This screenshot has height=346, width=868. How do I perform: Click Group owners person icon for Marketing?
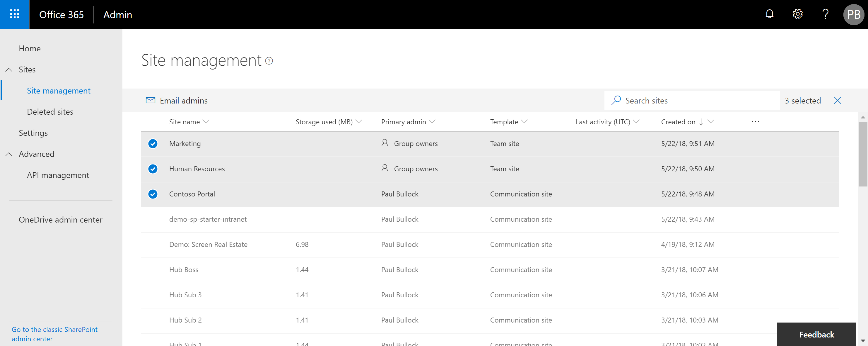point(385,143)
